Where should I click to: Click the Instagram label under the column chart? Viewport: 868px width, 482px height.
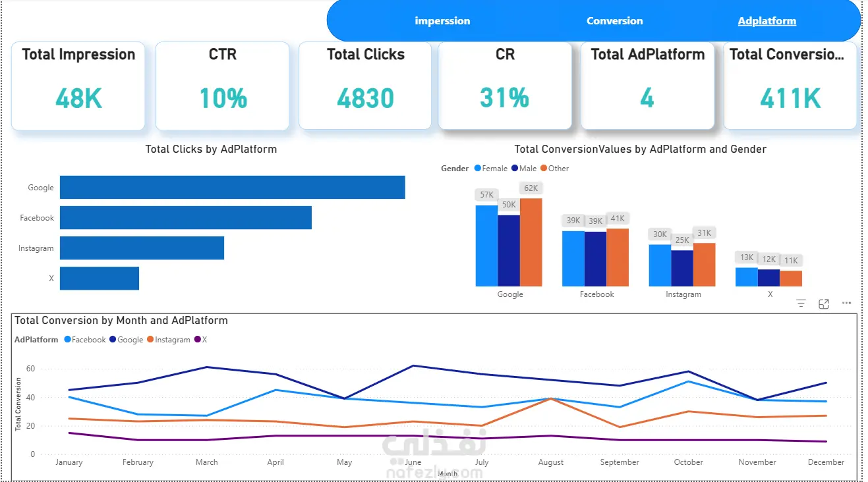tap(683, 294)
